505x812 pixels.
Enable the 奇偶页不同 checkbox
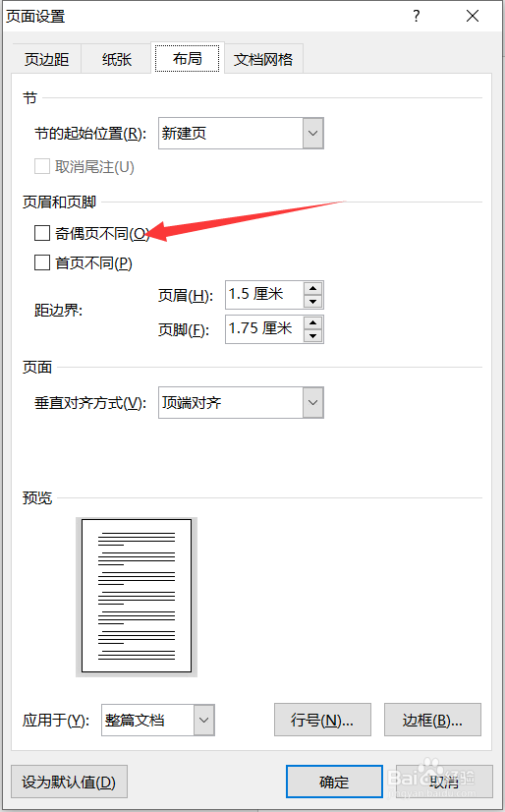(42, 233)
